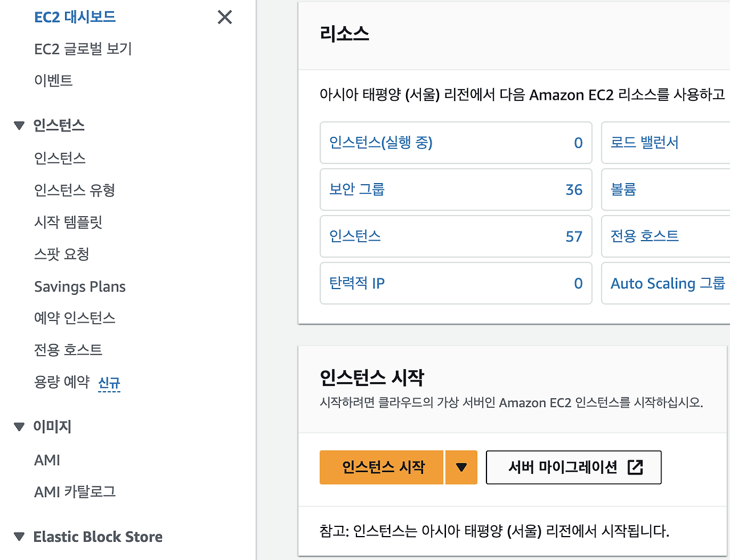Image resolution: width=730 pixels, height=560 pixels.
Task: Click the count 0 for 인스턴스(실행 중)
Action: click(578, 143)
